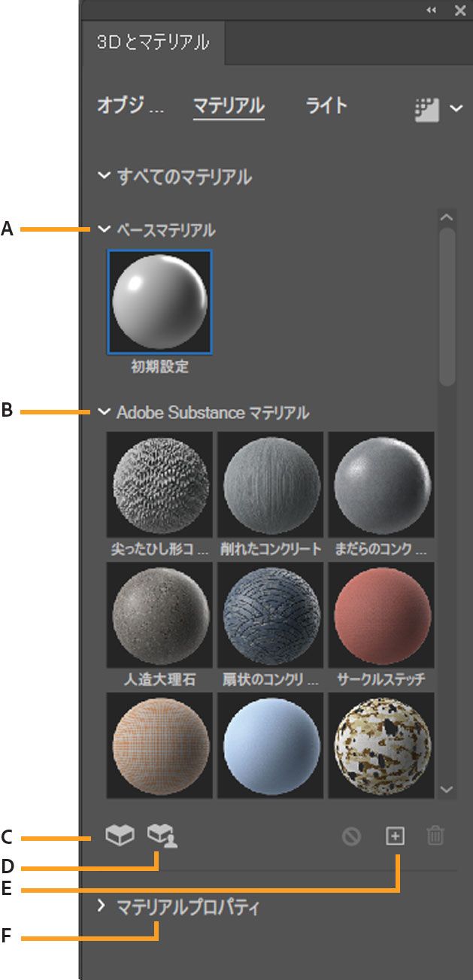The height and width of the screenshot is (980, 473).
Task: Click the remove material circle-slash icon
Action: click(x=351, y=836)
